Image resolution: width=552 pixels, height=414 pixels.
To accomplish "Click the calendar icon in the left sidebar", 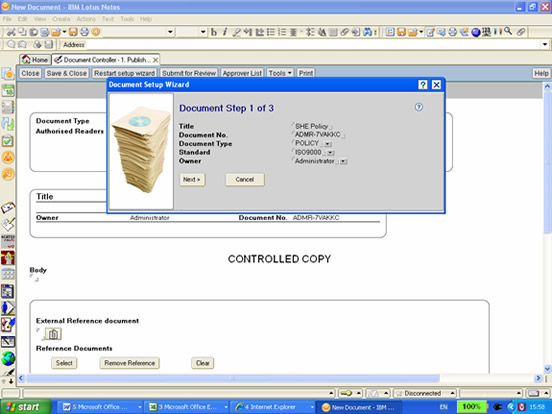I will tap(8, 91).
